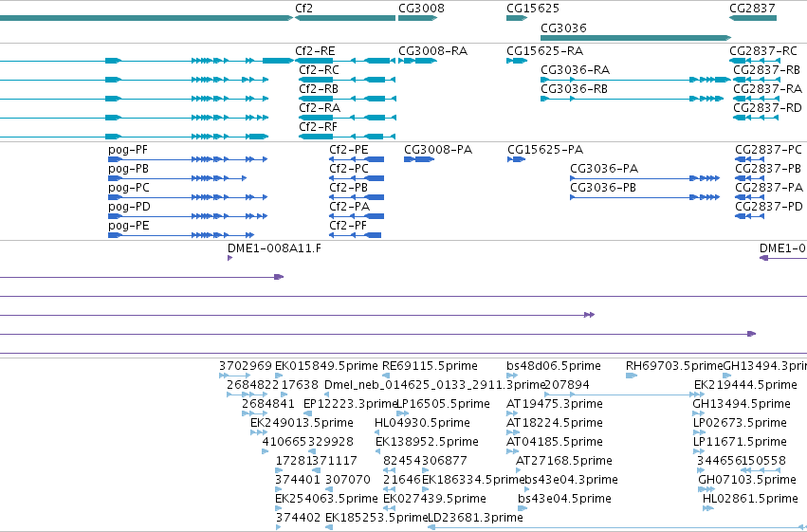Image resolution: width=807 pixels, height=532 pixels.
Task: Select the Cf2-PA protein label
Action: click(x=350, y=207)
